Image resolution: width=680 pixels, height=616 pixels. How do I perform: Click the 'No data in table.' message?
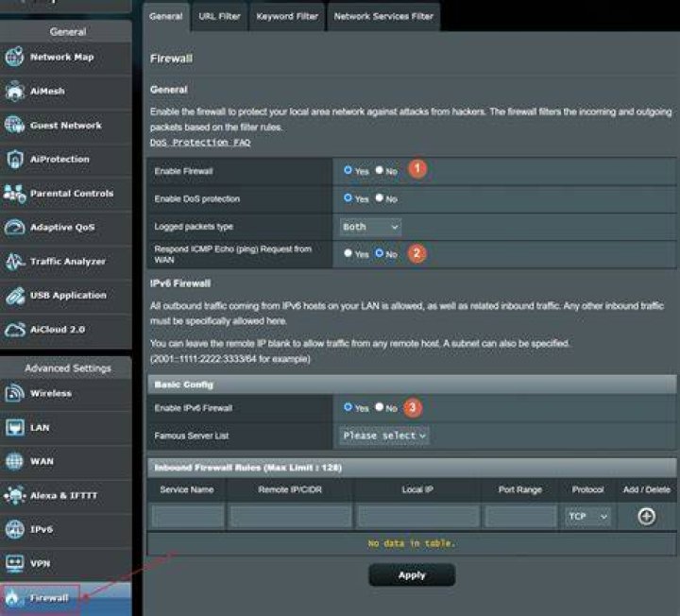(412, 543)
